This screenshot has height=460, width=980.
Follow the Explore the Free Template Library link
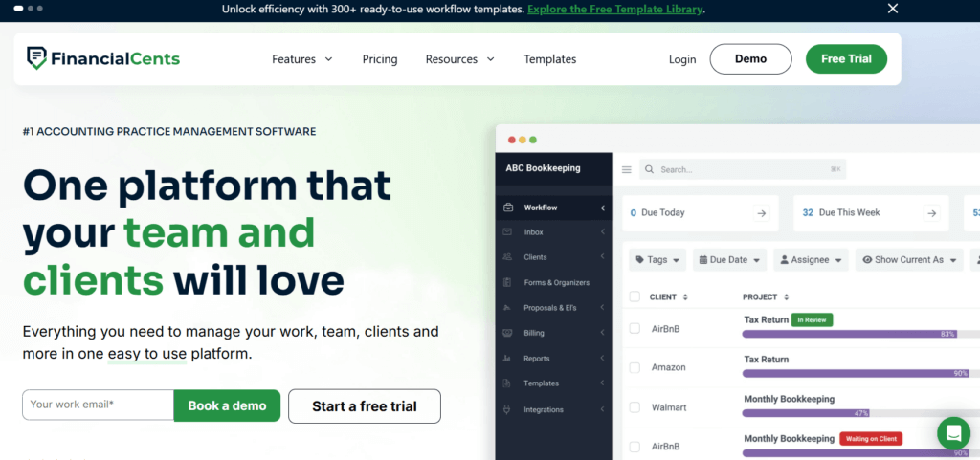[x=615, y=9]
